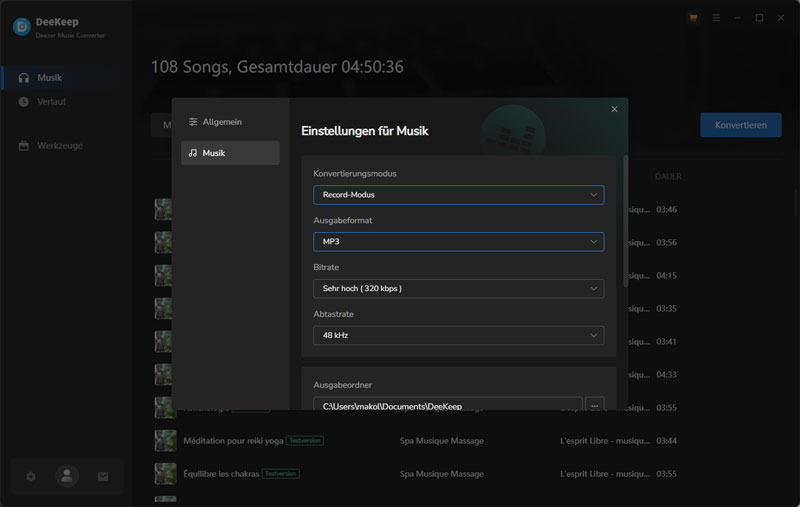Click the settings dialog vertical scrollbar
Screen dimensions: 800x507
coord(626,220)
